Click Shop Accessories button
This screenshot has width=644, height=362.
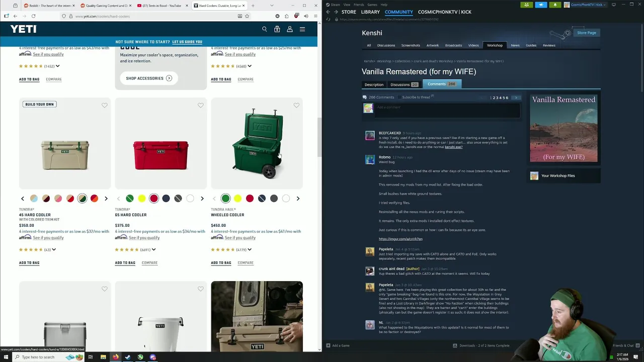coord(148,78)
